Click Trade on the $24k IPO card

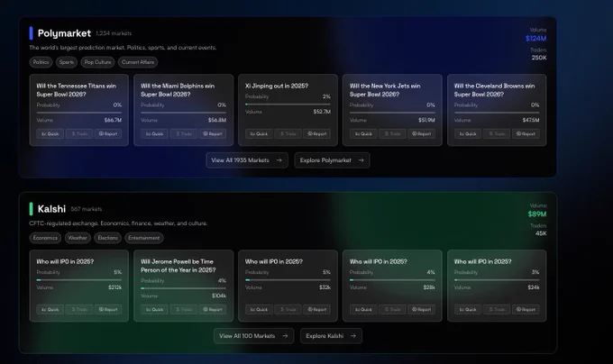click(x=497, y=309)
